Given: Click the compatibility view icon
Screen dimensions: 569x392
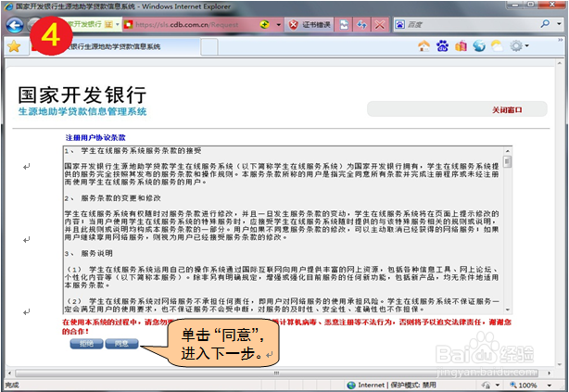Looking at the screenshot, I should coord(344,25).
